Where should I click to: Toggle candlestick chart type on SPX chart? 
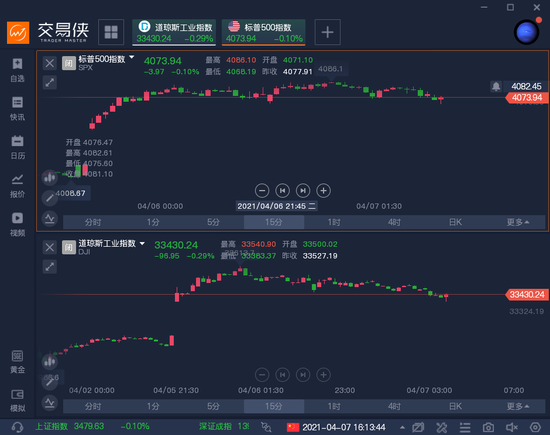pos(50,178)
